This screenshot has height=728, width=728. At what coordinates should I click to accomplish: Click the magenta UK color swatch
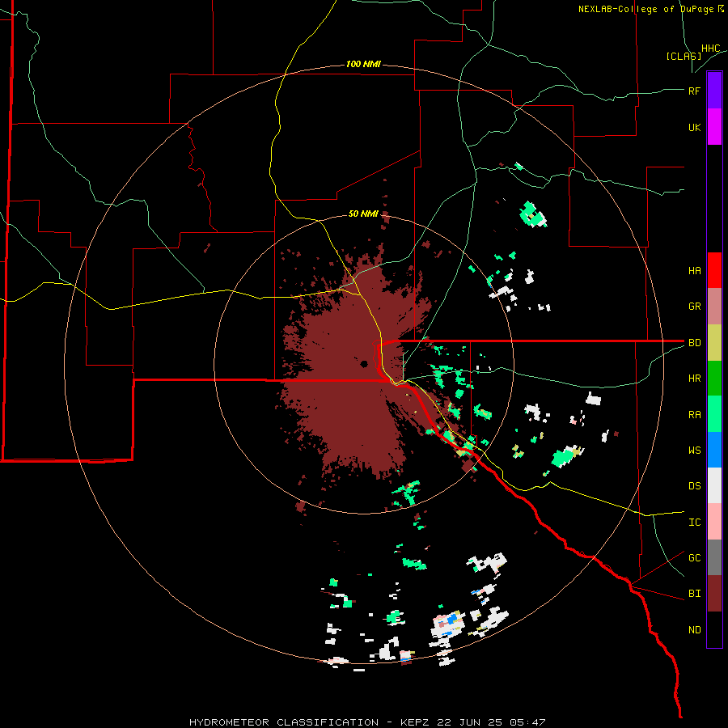(x=714, y=127)
